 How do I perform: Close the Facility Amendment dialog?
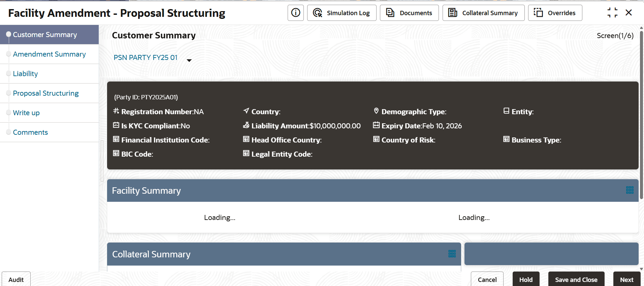tap(629, 13)
